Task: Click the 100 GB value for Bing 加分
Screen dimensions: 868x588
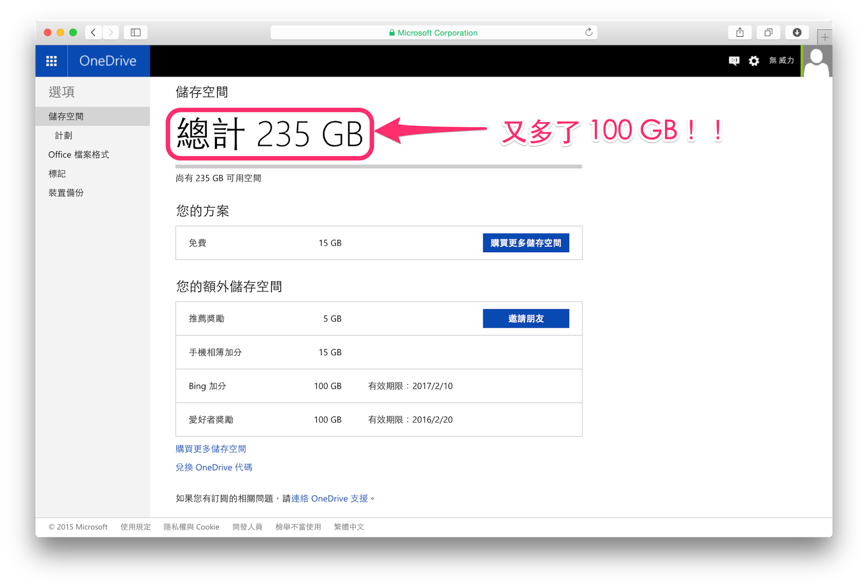Action: [x=328, y=386]
